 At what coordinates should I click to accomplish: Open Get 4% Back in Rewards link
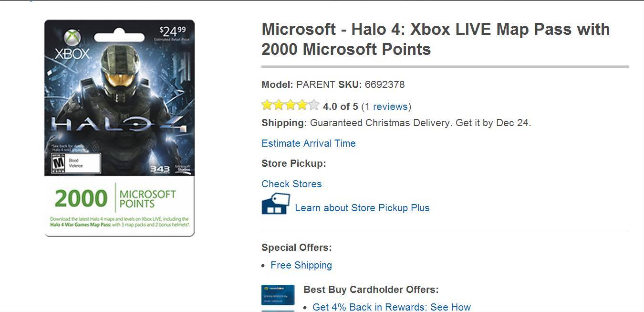coord(391,307)
